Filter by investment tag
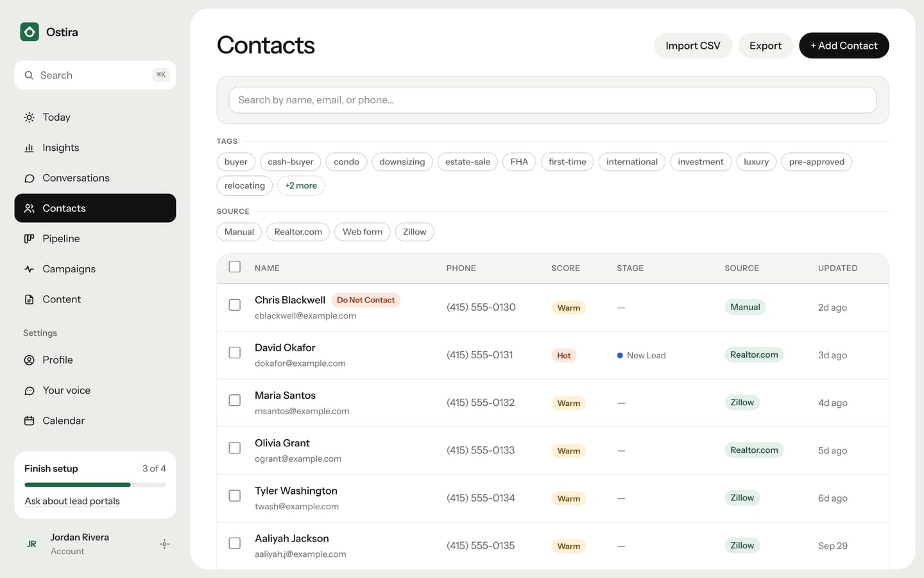 pyautogui.click(x=701, y=162)
